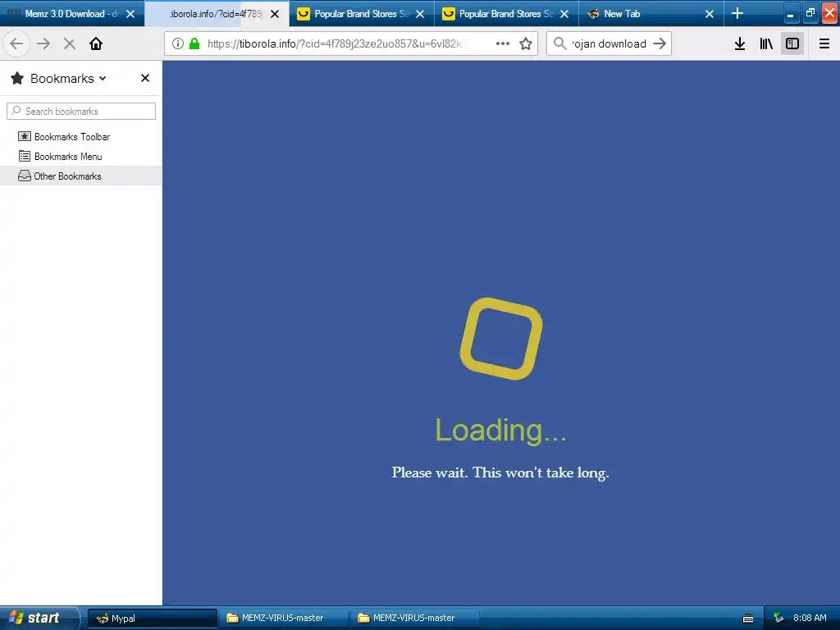840x630 pixels.
Task: Close the first Popular Brand Stores tab
Action: click(x=420, y=14)
